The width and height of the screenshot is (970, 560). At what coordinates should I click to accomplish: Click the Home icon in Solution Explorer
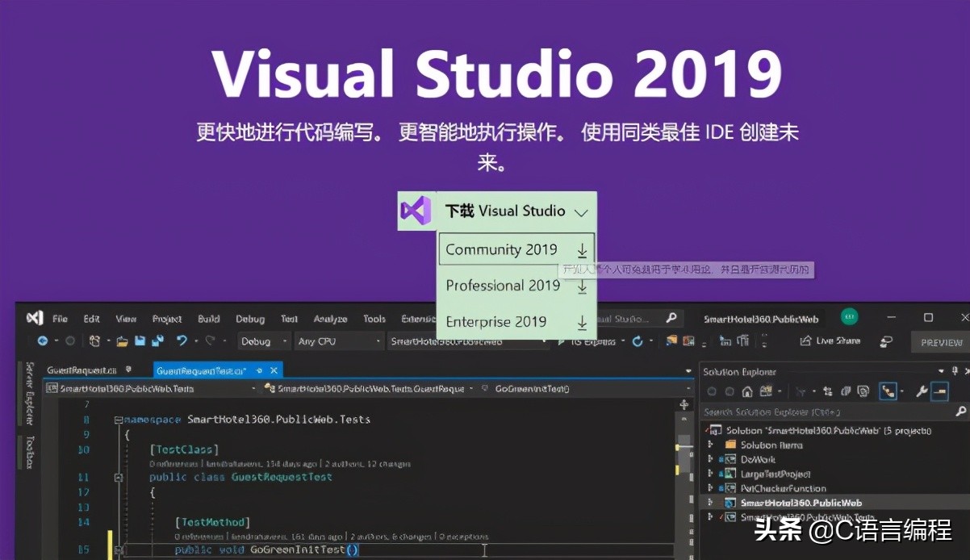[747, 391]
